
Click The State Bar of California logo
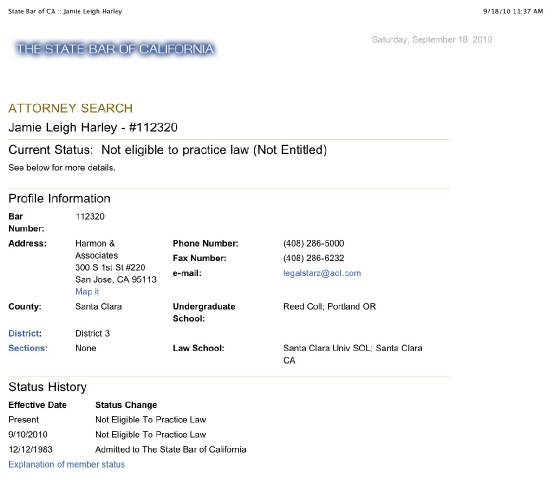pos(115,49)
